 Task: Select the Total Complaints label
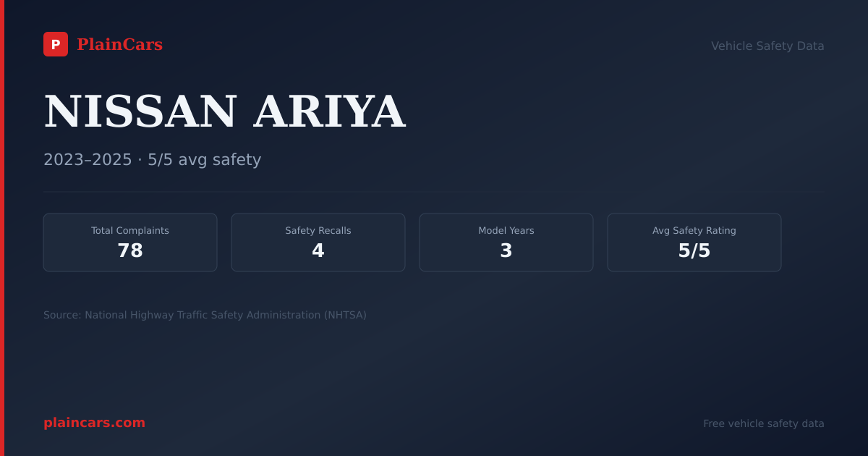point(130,231)
